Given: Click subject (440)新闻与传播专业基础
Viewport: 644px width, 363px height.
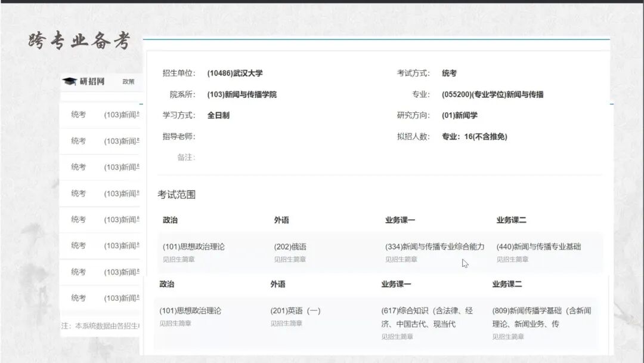Looking at the screenshot, I should [538, 247].
